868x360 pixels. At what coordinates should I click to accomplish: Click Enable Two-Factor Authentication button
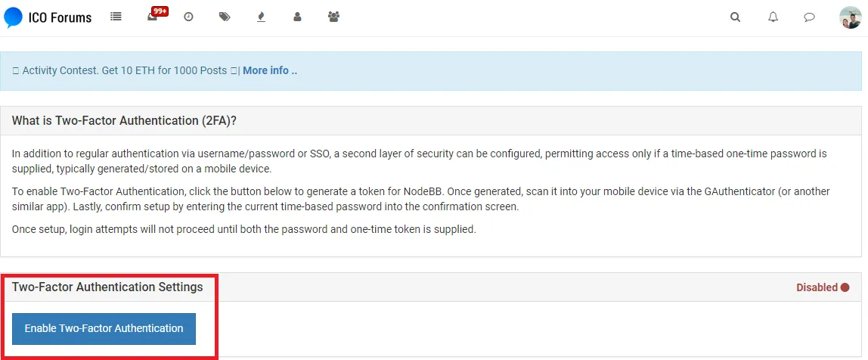(104, 328)
